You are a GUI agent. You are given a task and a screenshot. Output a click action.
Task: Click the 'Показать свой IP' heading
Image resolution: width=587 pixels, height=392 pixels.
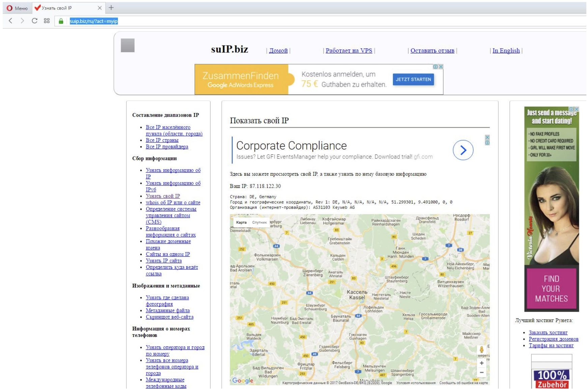[259, 121]
